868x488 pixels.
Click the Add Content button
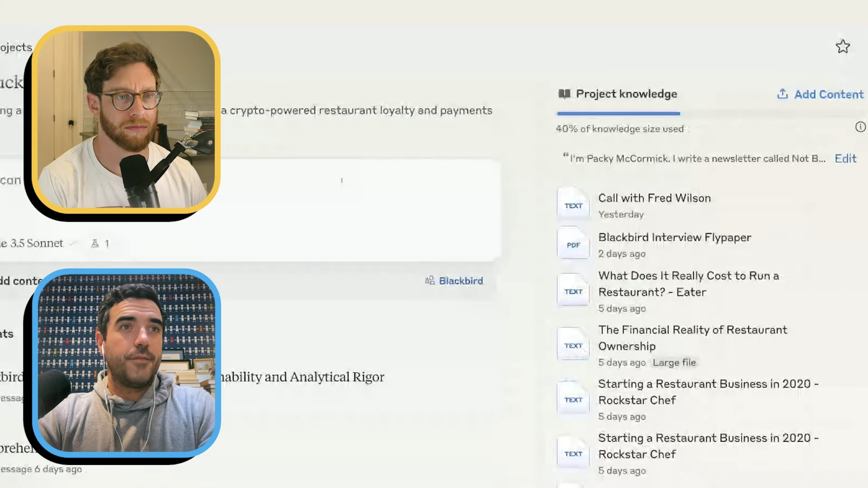coord(828,94)
